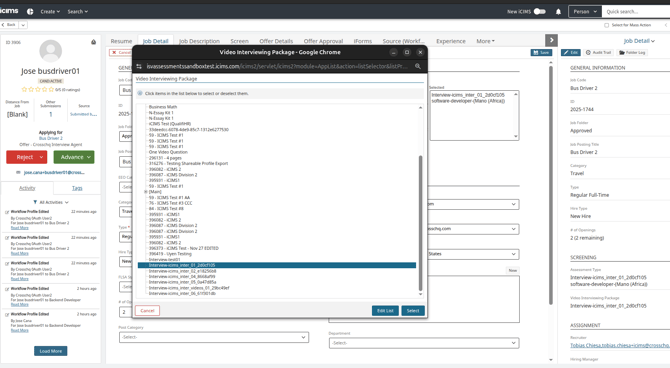
Task: Rate candidate with the third star
Action: pyautogui.click(x=38, y=89)
